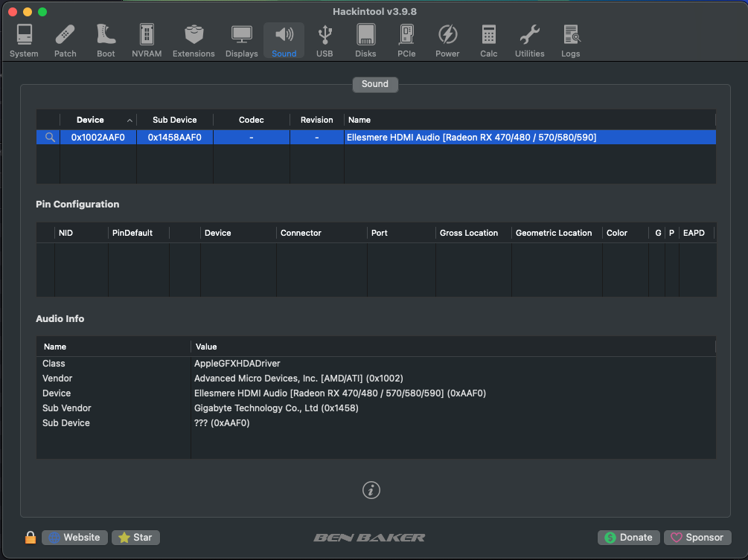Viewport: 748px width, 560px height.
Task: Click the info icon below Audio Info
Action: [x=371, y=490]
